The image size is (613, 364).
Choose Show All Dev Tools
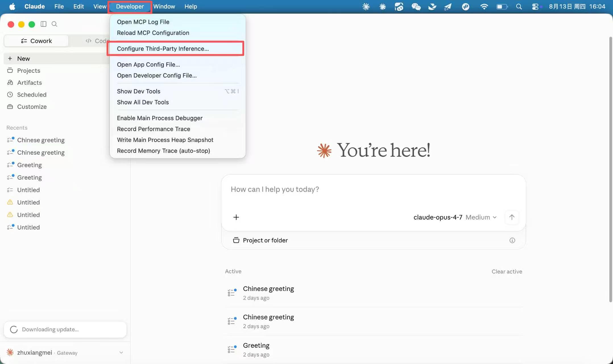point(178,102)
